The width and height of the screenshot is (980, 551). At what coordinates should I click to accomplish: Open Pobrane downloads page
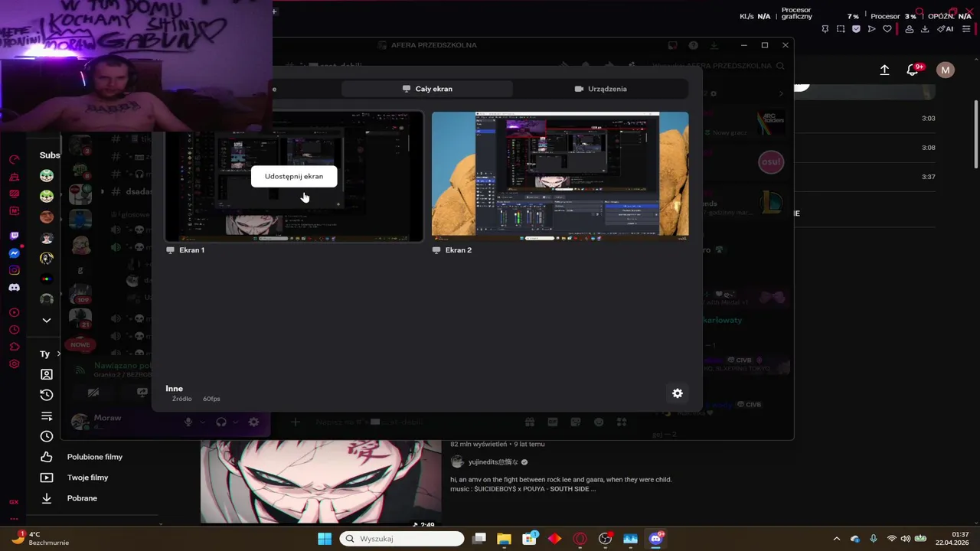(x=81, y=498)
